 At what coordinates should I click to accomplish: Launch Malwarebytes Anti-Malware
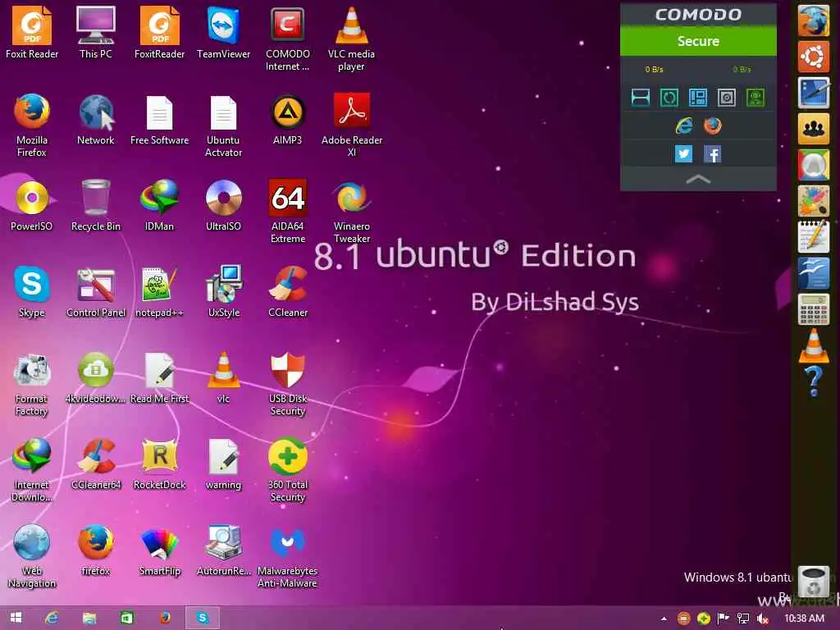[288, 556]
